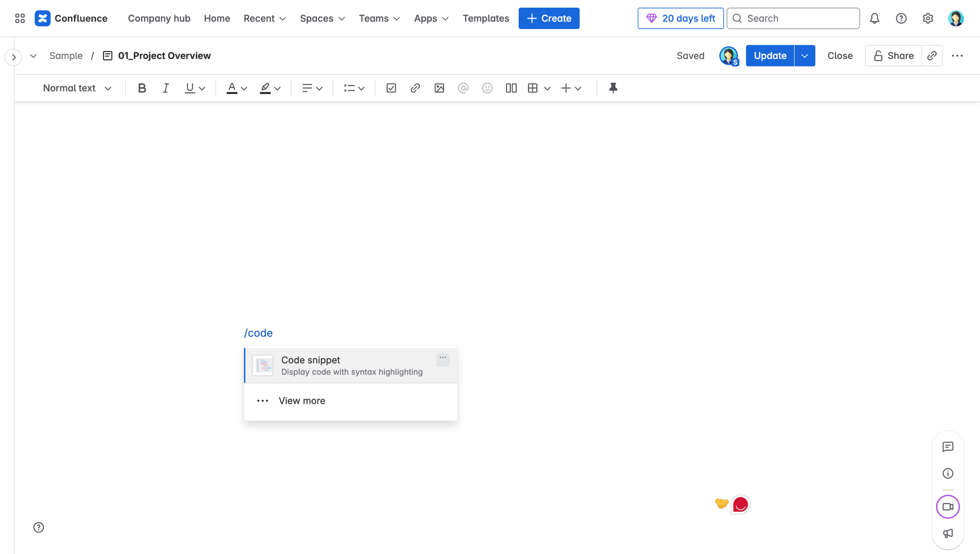Insert a link from the toolbar
The width and height of the screenshot is (980, 554).
[415, 88]
